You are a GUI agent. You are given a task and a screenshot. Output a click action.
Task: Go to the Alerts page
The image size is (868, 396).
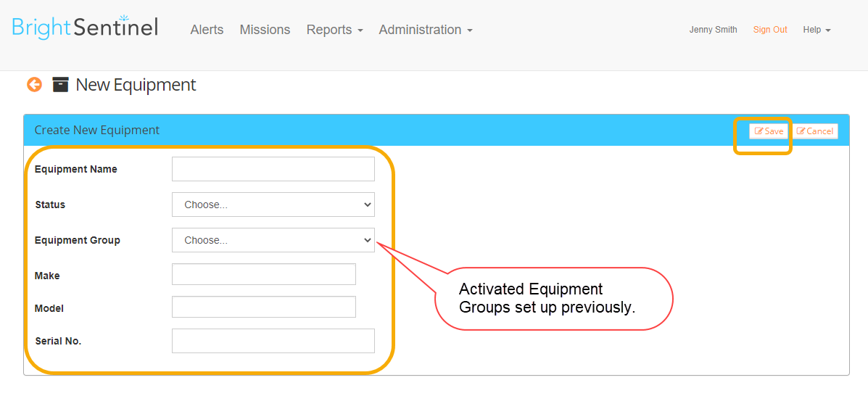pyautogui.click(x=207, y=30)
